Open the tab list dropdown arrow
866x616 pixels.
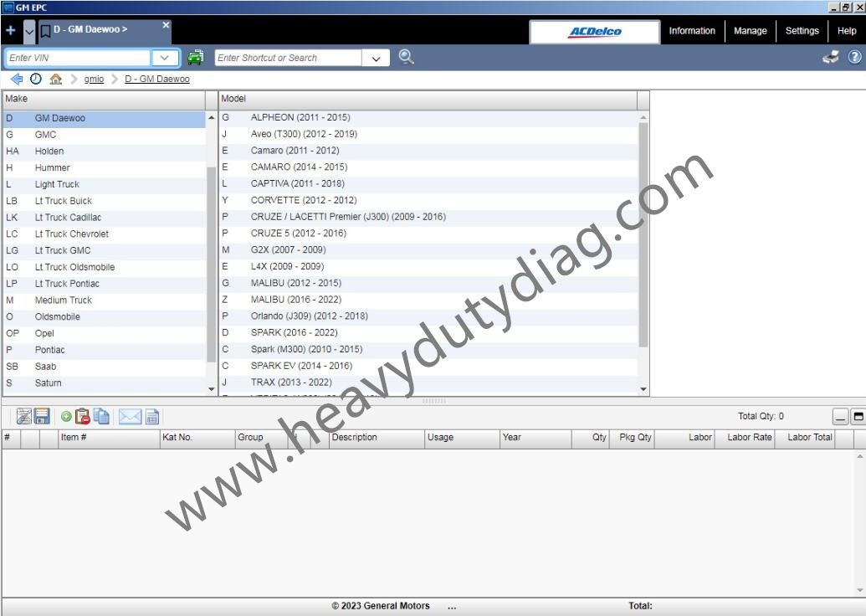tap(29, 31)
